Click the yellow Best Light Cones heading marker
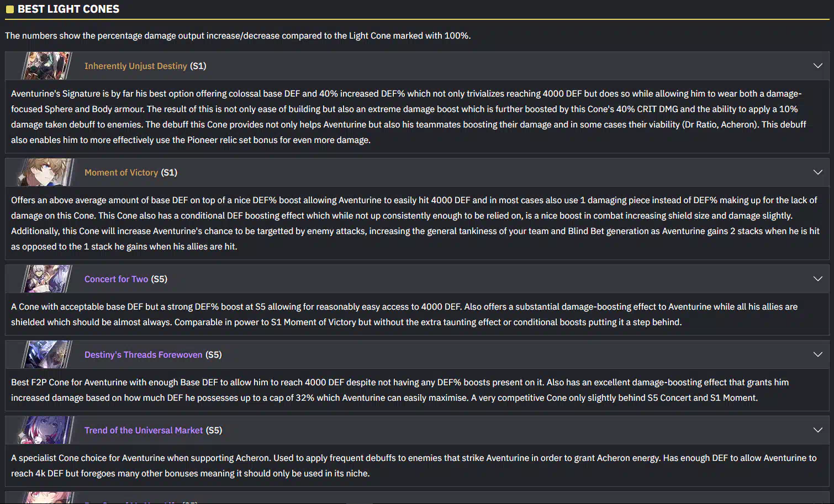The width and height of the screenshot is (834, 504). pos(9,9)
